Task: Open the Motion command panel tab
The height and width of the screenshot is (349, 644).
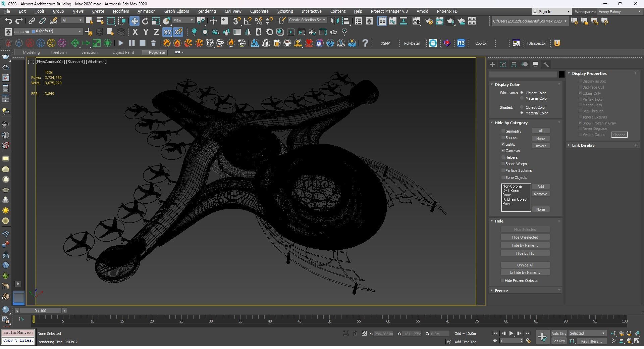Action: [x=525, y=64]
